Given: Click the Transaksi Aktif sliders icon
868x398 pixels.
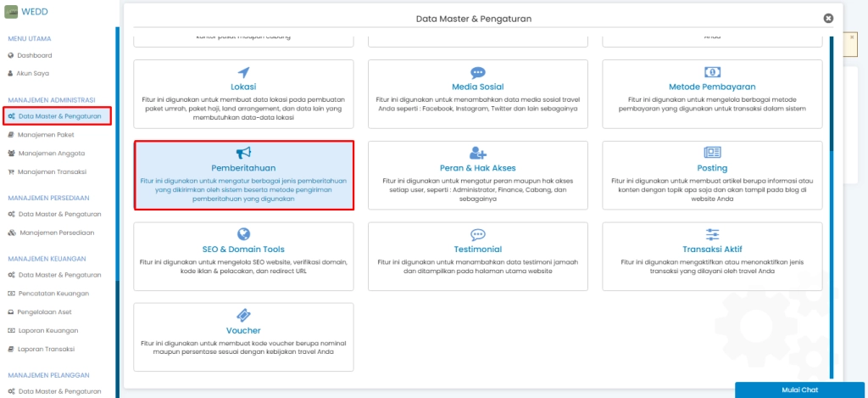Looking at the screenshot, I should point(712,234).
